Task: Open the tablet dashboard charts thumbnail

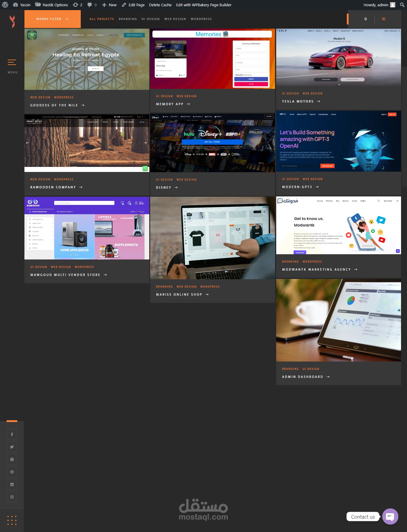Action: pos(338,320)
